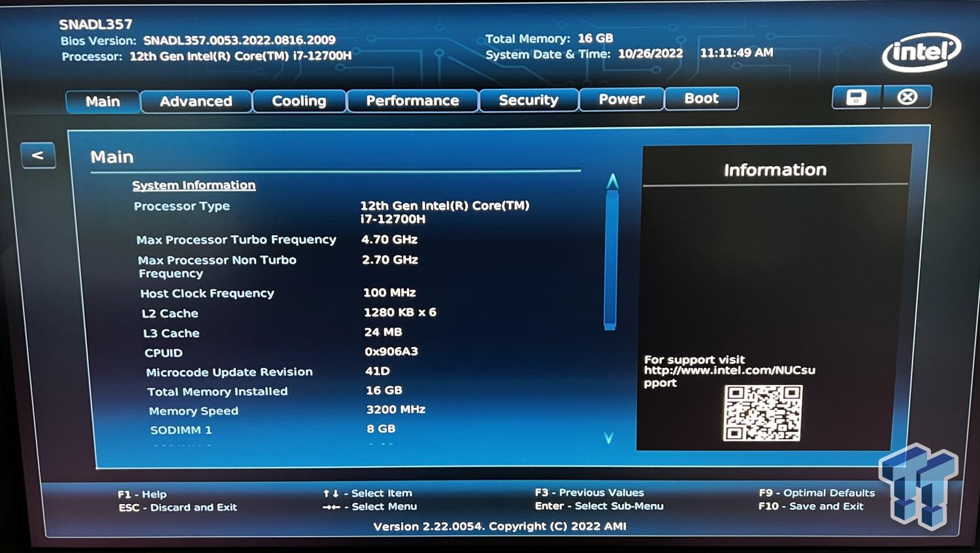Click F9 - Optimal Defaults hint
Viewport: 980px width, 553px height.
(x=817, y=493)
